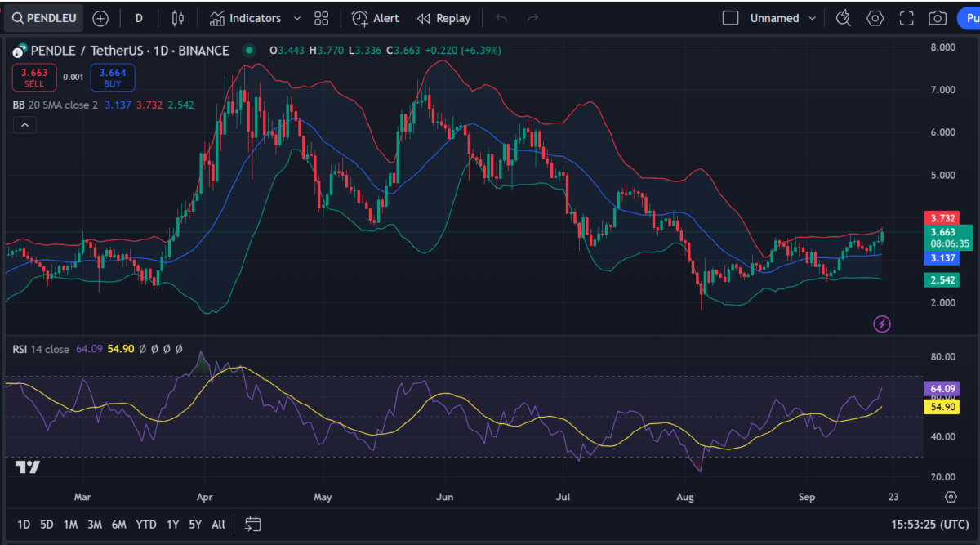The image size is (980, 545).
Task: Select the RSI 14 close legend
Action: coord(41,349)
